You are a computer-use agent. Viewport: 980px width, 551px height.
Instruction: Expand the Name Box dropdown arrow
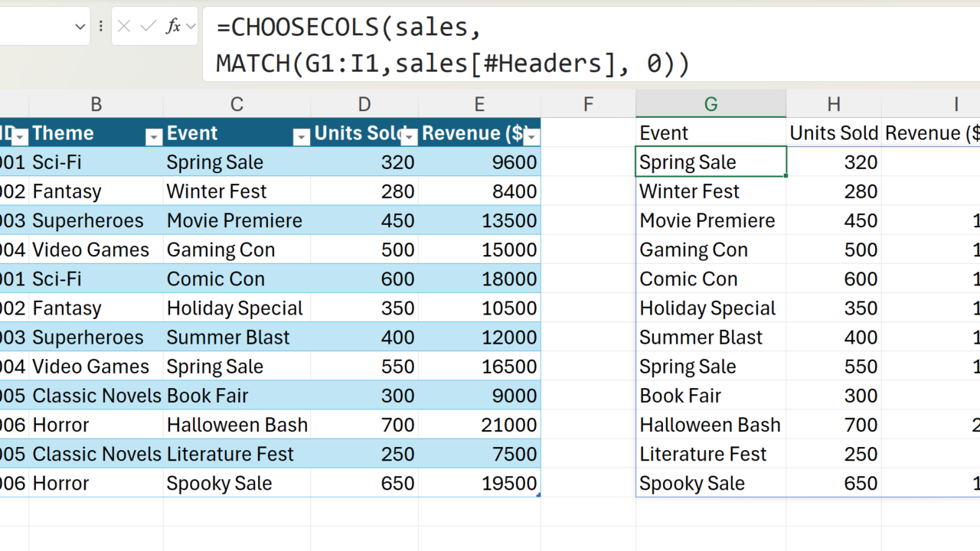coord(80,27)
